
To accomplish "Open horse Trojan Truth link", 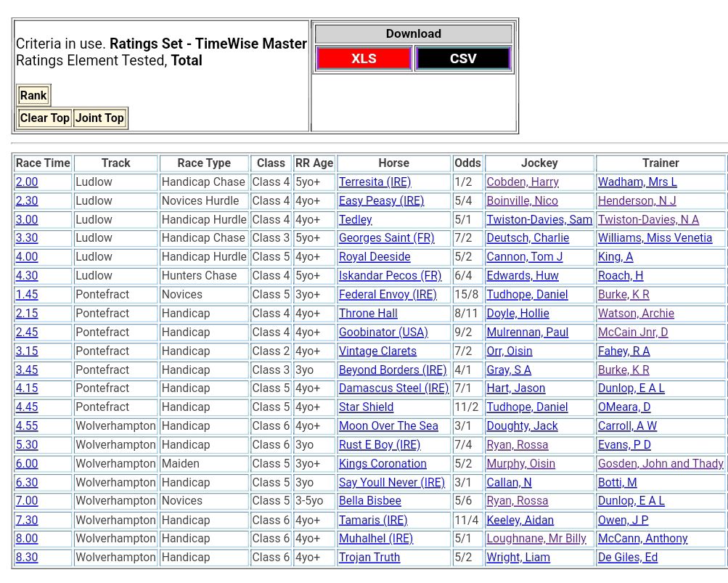I will 369,558.
